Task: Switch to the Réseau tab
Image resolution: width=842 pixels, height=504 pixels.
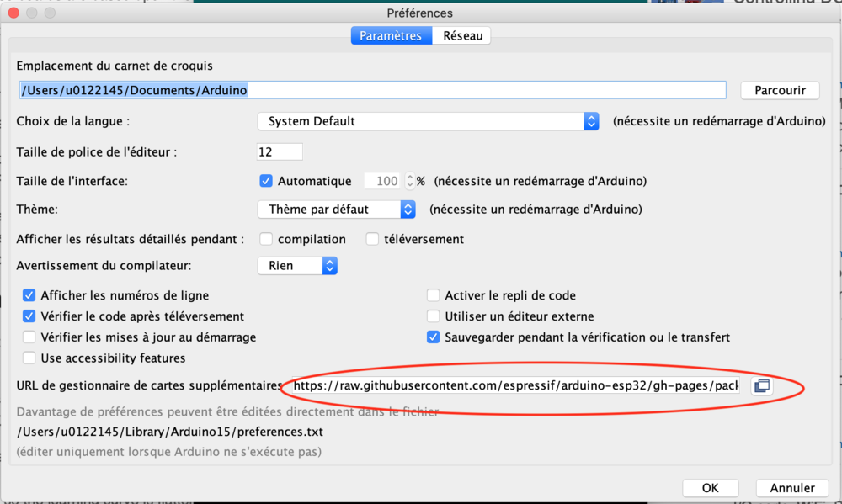Action: click(x=461, y=35)
